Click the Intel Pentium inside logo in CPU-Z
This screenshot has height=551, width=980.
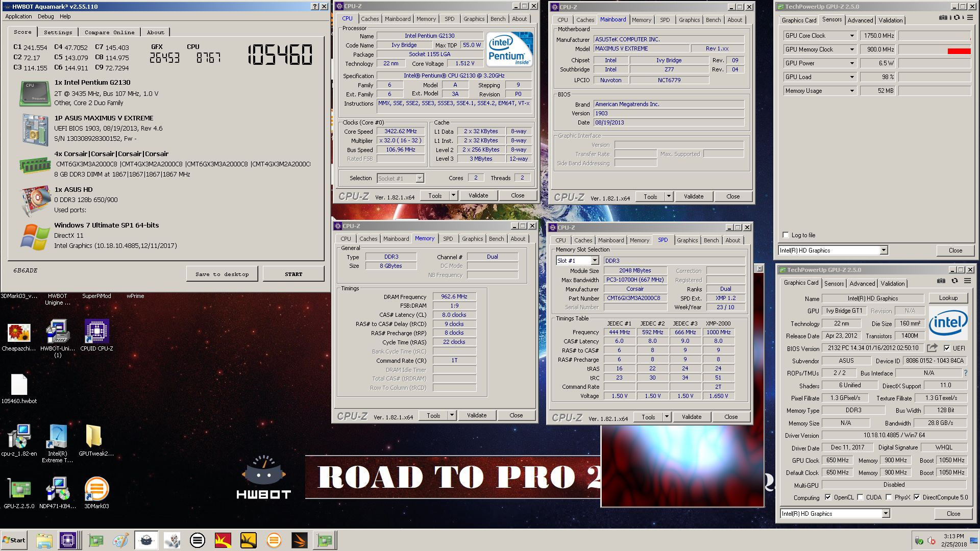(x=509, y=49)
